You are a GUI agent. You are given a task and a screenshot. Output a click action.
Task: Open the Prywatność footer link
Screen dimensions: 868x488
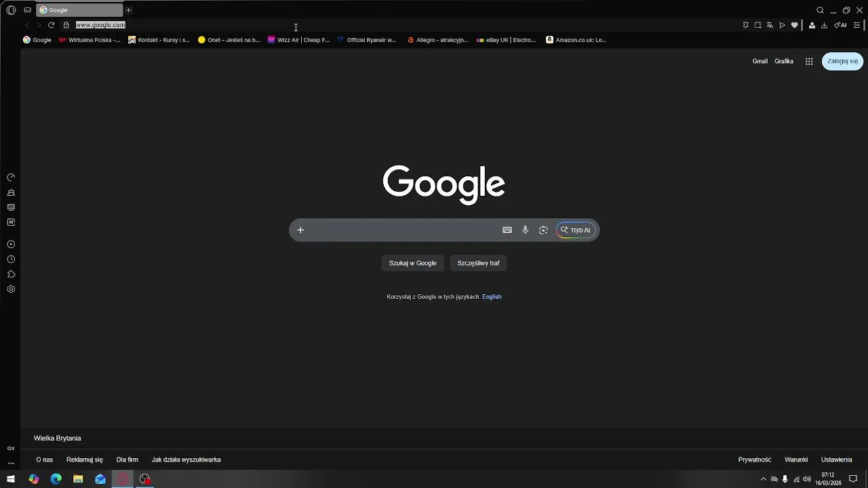(755, 460)
